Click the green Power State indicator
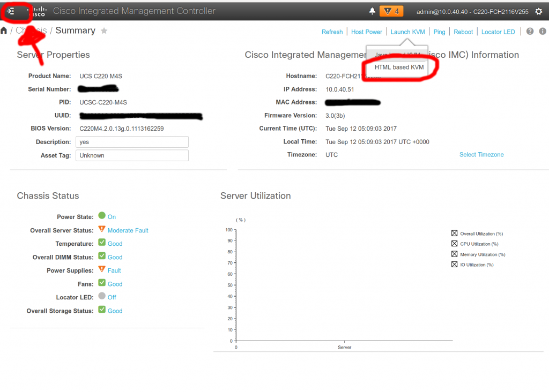The image size is (549, 392). pos(102,215)
